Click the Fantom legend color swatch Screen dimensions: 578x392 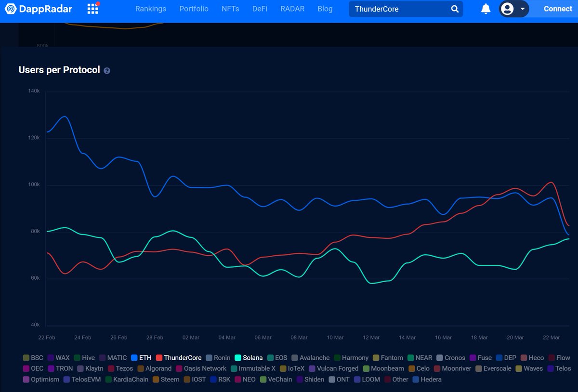coord(376,358)
